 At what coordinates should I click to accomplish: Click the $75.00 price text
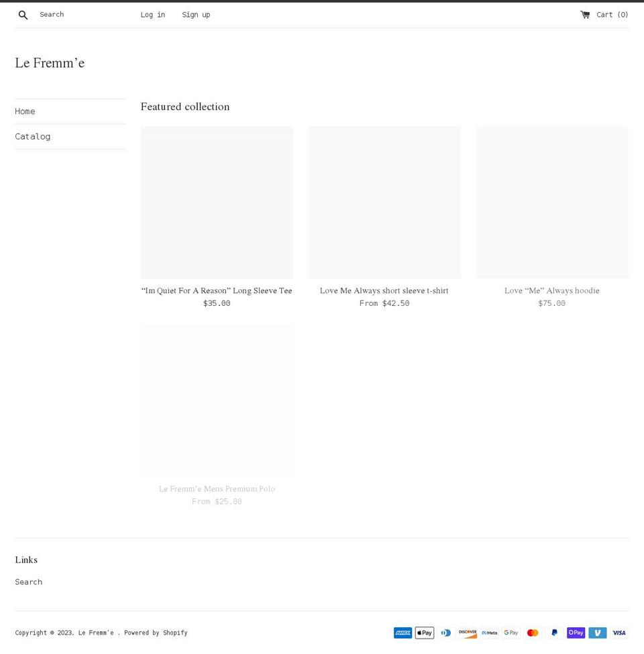(x=552, y=303)
